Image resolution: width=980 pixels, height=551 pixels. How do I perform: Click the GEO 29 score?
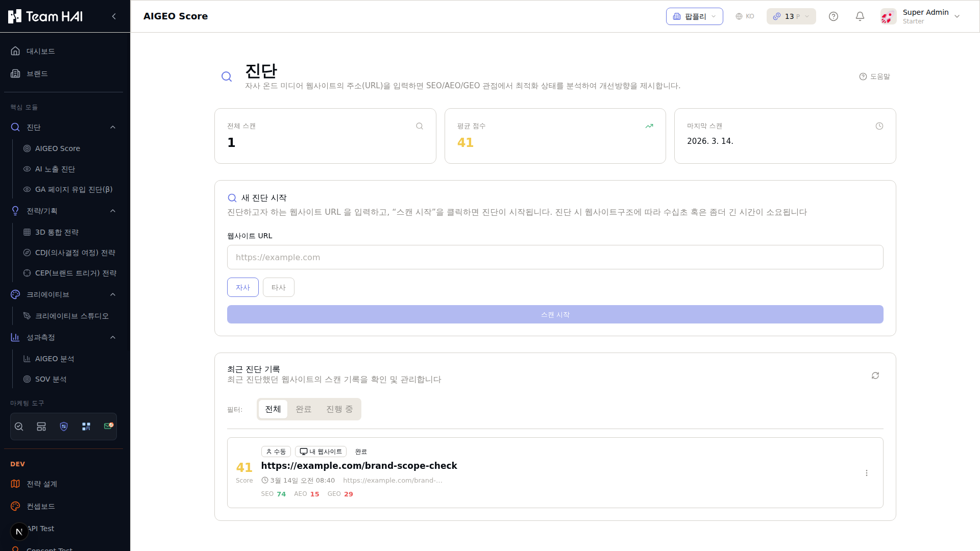click(x=340, y=494)
